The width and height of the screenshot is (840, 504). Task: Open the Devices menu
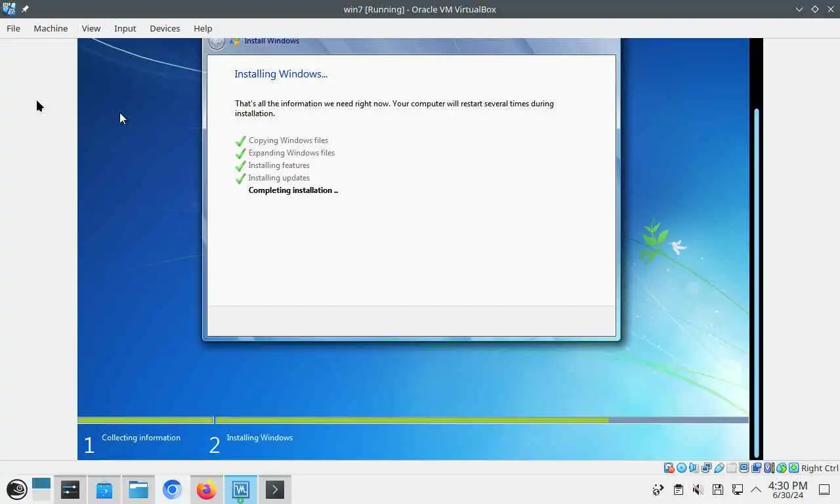165,28
